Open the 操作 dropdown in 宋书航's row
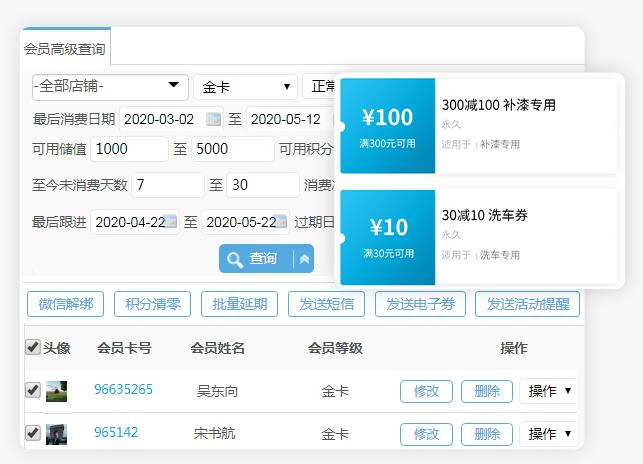643x464 pixels. 548,434
